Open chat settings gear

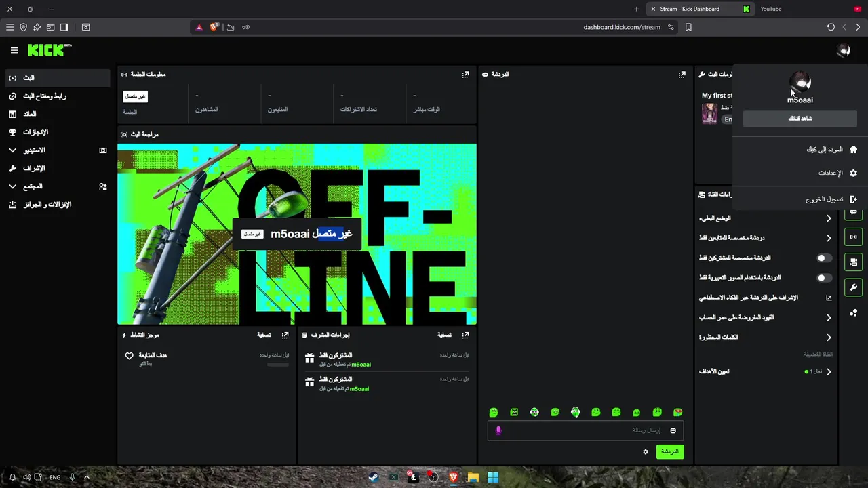(645, 451)
